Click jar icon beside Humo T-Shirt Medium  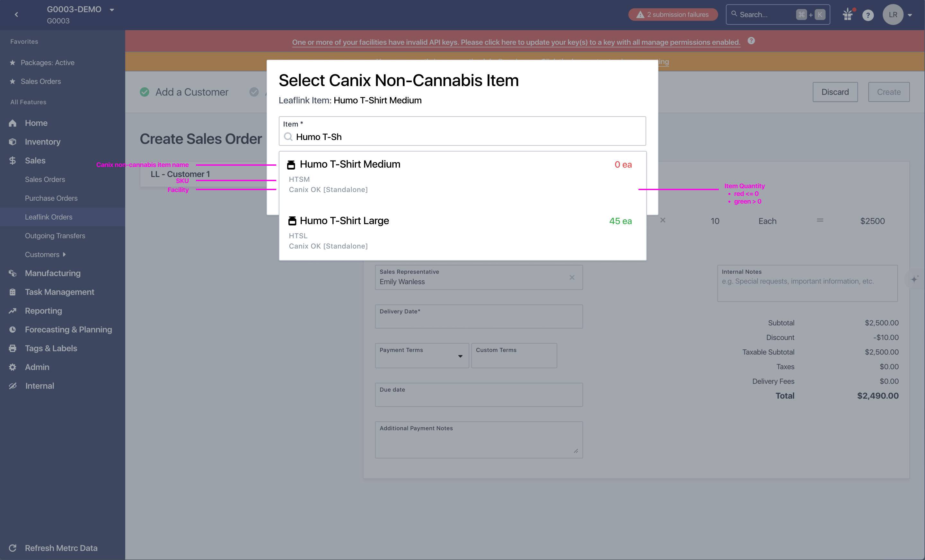tap(291, 165)
